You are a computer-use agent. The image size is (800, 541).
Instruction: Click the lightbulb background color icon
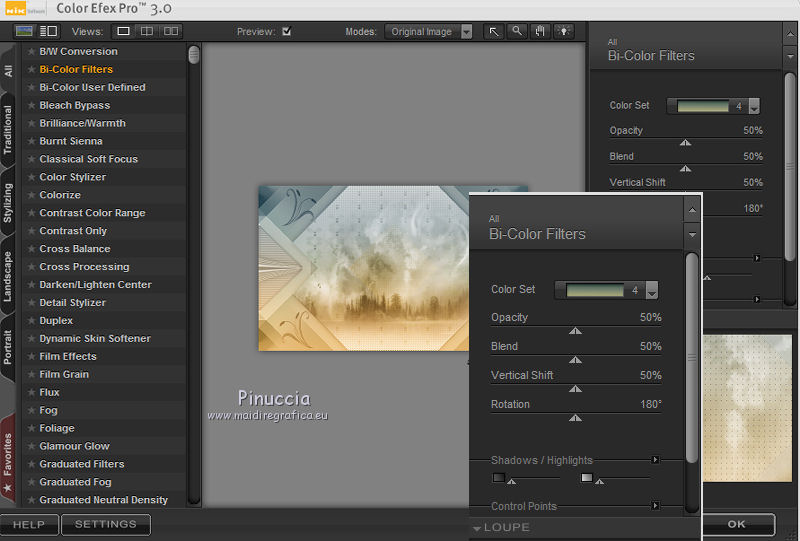[565, 31]
